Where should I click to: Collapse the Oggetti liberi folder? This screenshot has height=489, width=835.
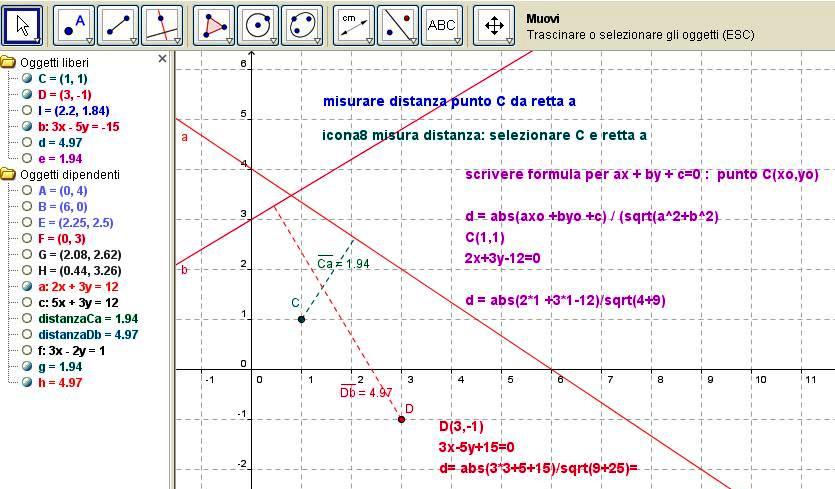[7, 63]
